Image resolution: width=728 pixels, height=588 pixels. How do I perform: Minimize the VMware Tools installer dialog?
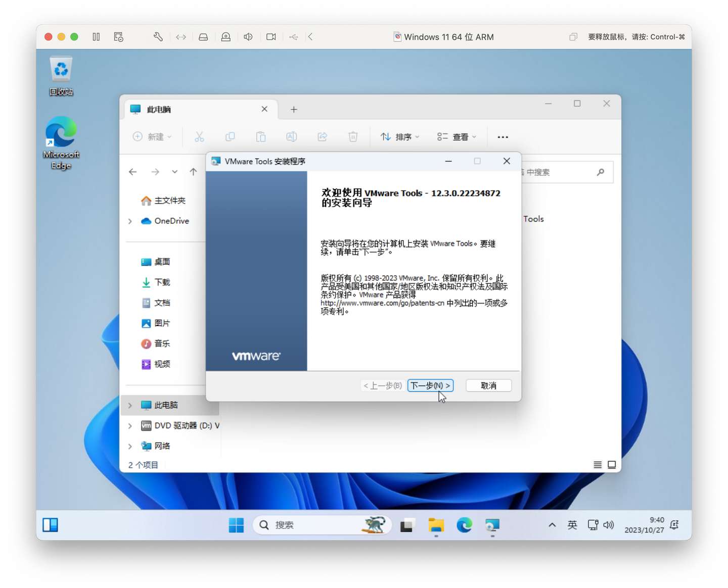(x=448, y=161)
